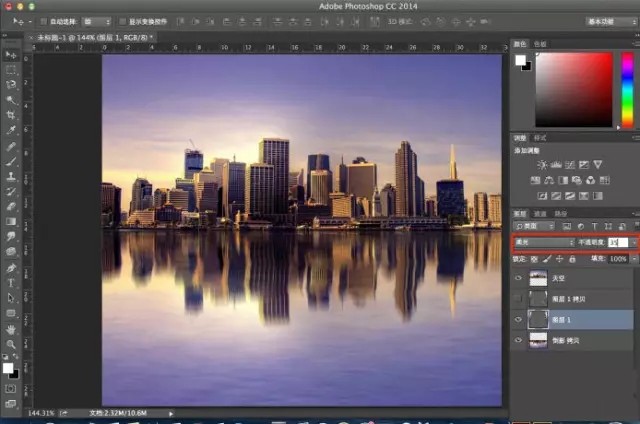Image resolution: width=640 pixels, height=424 pixels.
Task: Select the Move tool in the toolbar
Action: coord(11,54)
